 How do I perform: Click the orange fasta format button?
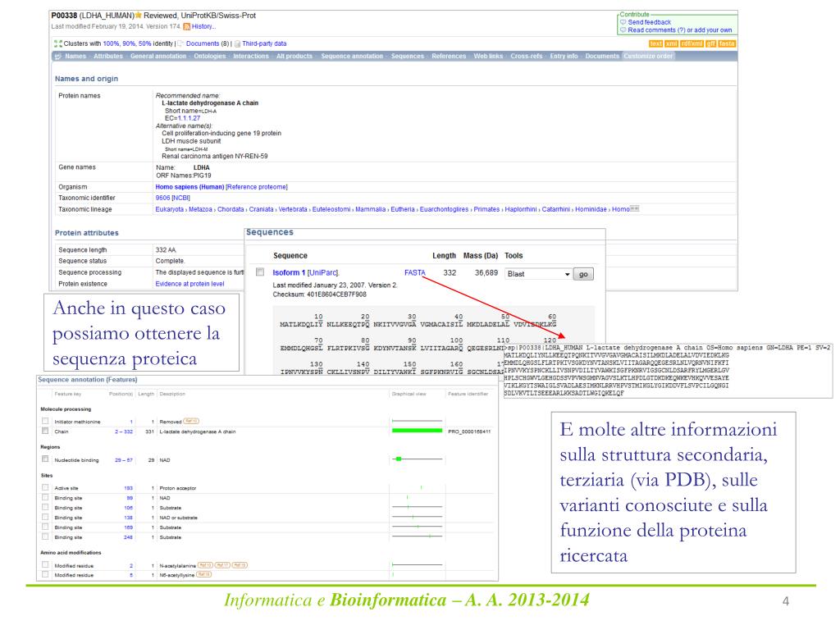[x=727, y=43]
